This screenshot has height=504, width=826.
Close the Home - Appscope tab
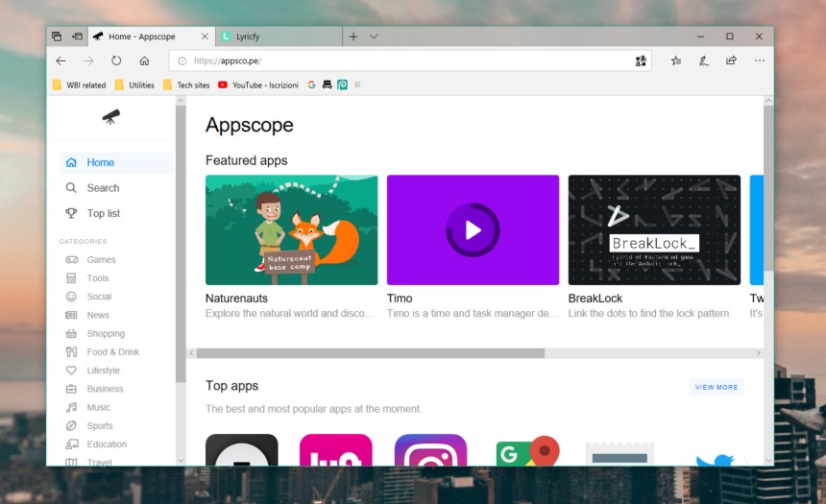[205, 36]
